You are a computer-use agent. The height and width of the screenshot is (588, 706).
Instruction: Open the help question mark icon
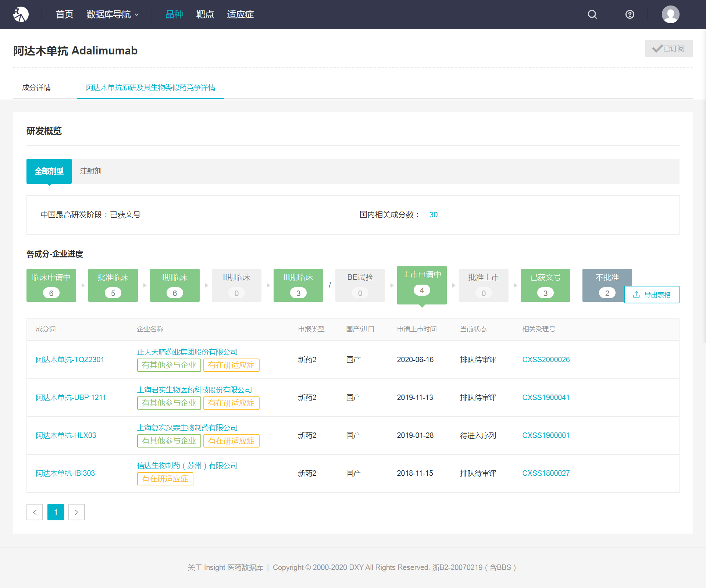(630, 14)
